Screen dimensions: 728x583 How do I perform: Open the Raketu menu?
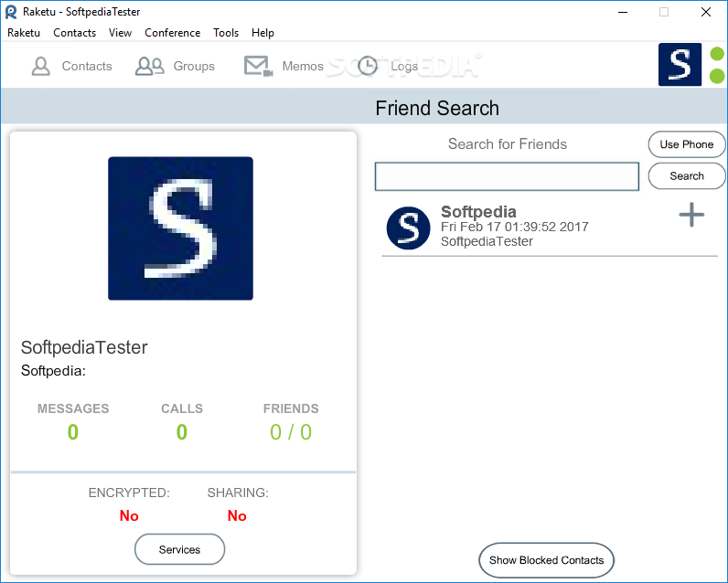24,33
